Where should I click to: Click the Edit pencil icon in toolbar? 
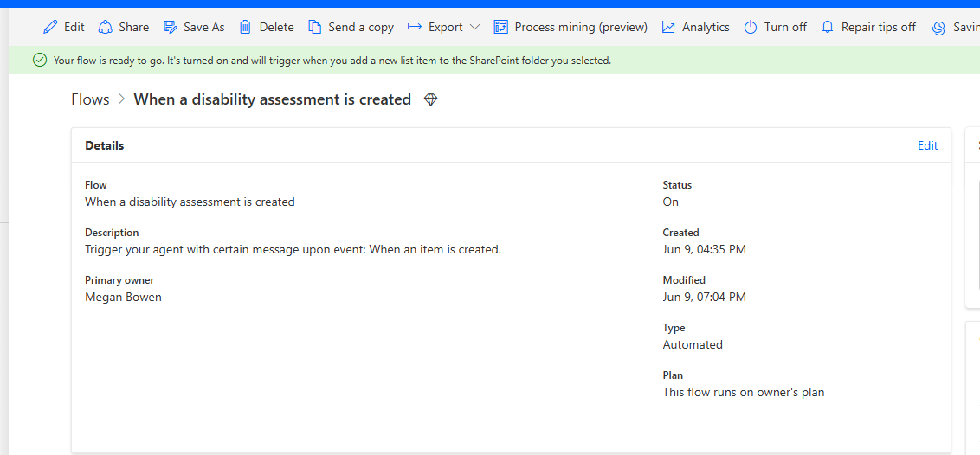click(x=51, y=27)
